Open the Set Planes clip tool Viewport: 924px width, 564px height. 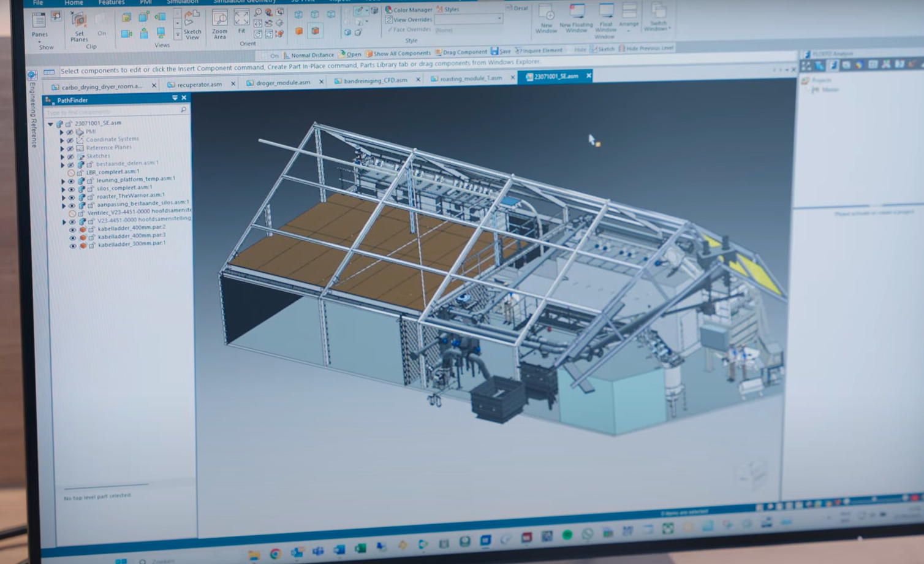[79, 26]
